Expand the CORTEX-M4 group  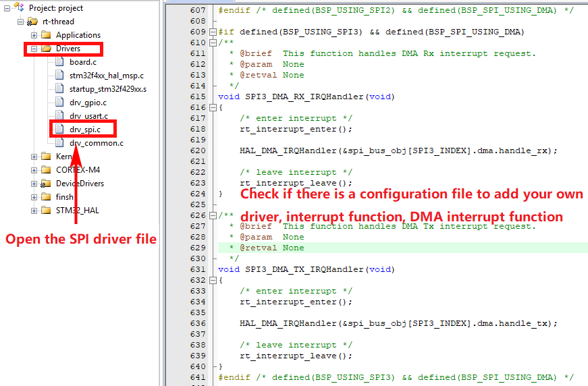34,170
